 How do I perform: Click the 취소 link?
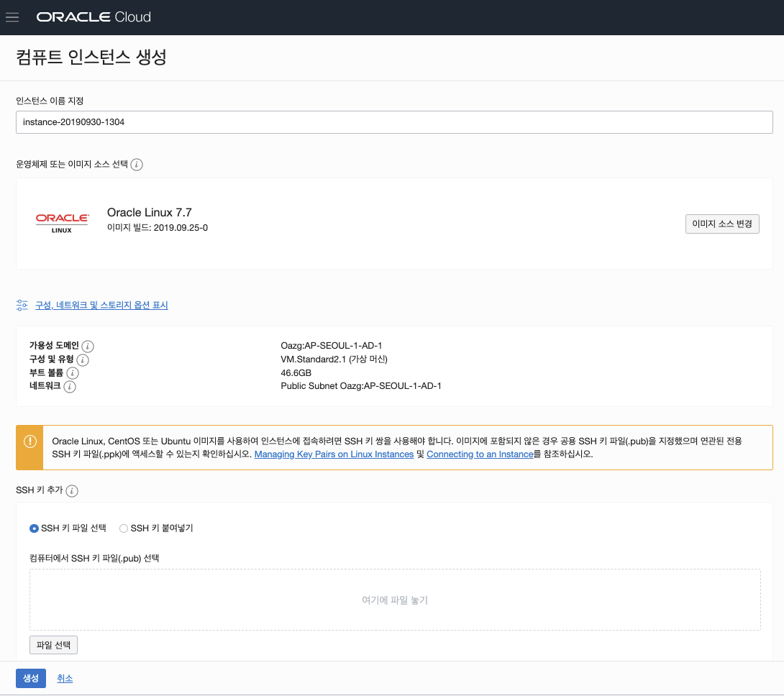point(65,679)
